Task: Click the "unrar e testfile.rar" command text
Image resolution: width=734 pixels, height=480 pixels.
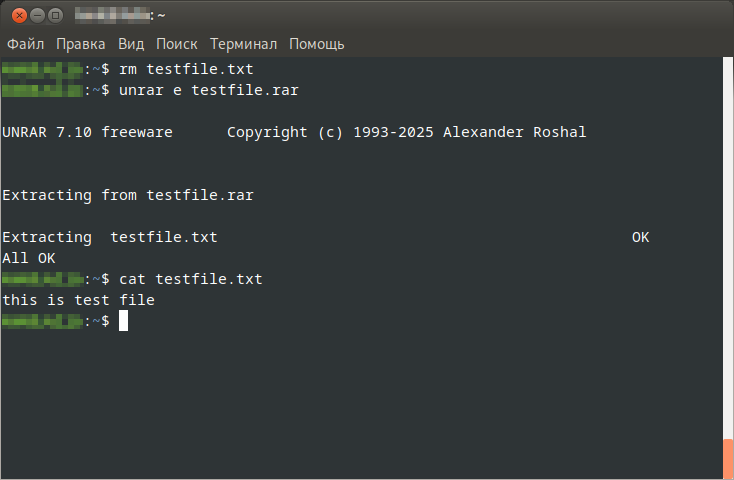Action: tap(208, 90)
